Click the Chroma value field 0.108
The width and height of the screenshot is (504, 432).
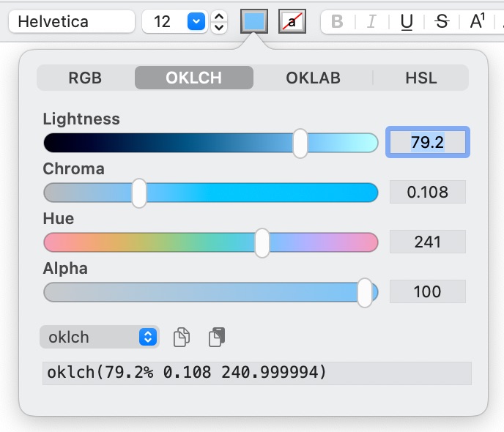(x=428, y=192)
